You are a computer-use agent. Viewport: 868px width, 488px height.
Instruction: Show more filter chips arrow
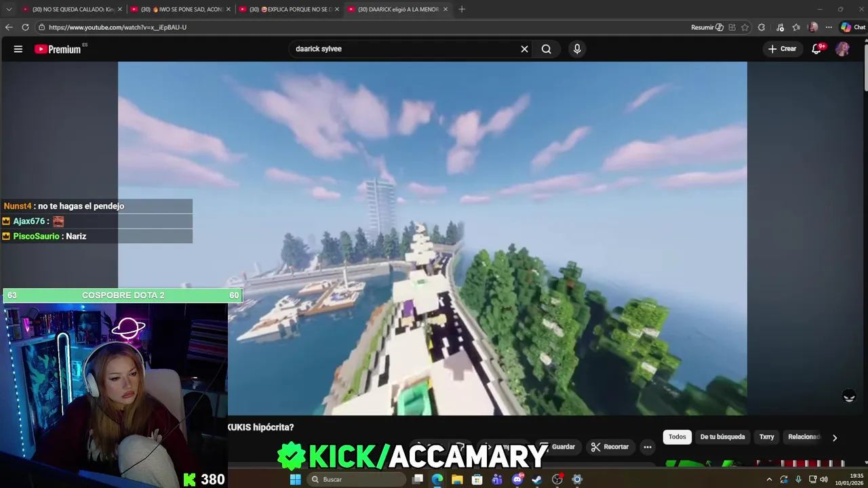coord(835,437)
